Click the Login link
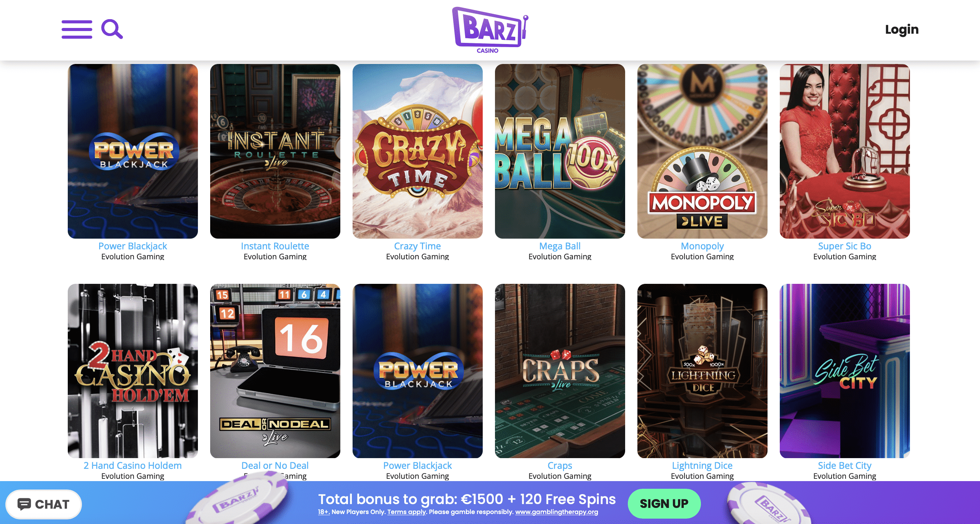The image size is (980, 524). [902, 29]
